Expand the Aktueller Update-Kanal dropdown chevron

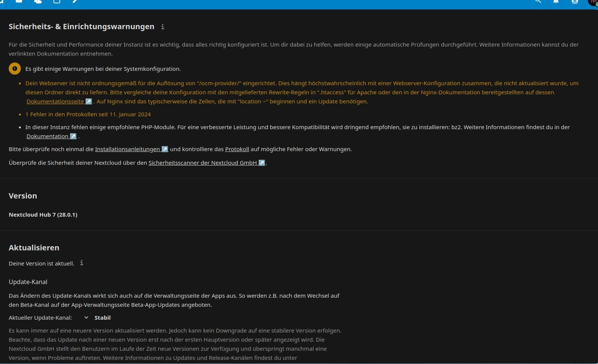tap(86, 317)
